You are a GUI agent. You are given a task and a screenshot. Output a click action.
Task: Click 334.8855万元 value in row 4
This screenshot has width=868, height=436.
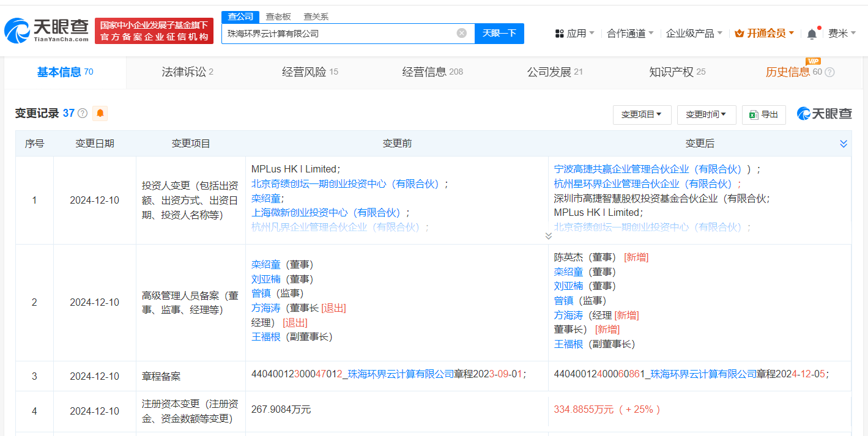(584, 410)
